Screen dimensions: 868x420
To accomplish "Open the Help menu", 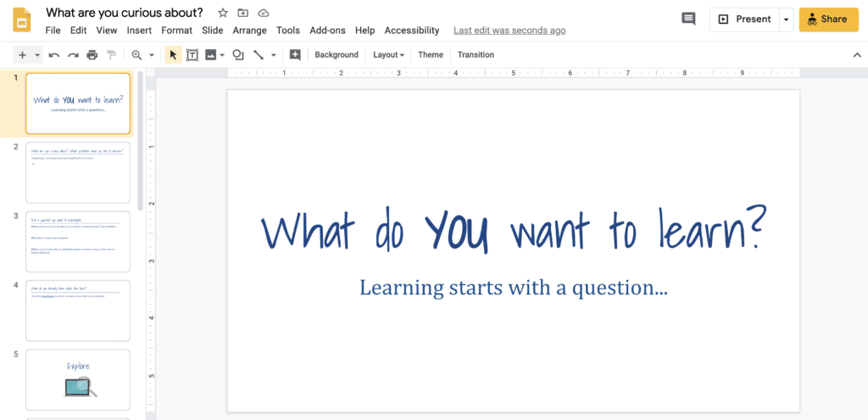I will (x=364, y=31).
